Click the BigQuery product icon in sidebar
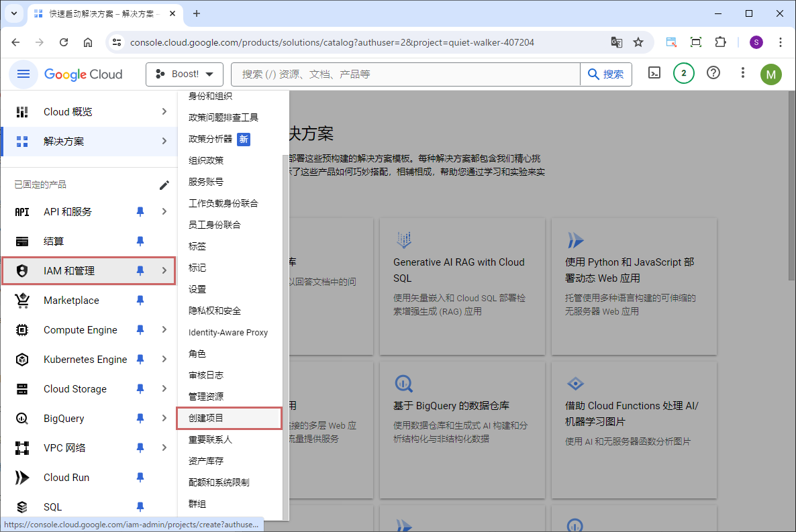The width and height of the screenshot is (796, 532). pyautogui.click(x=22, y=419)
